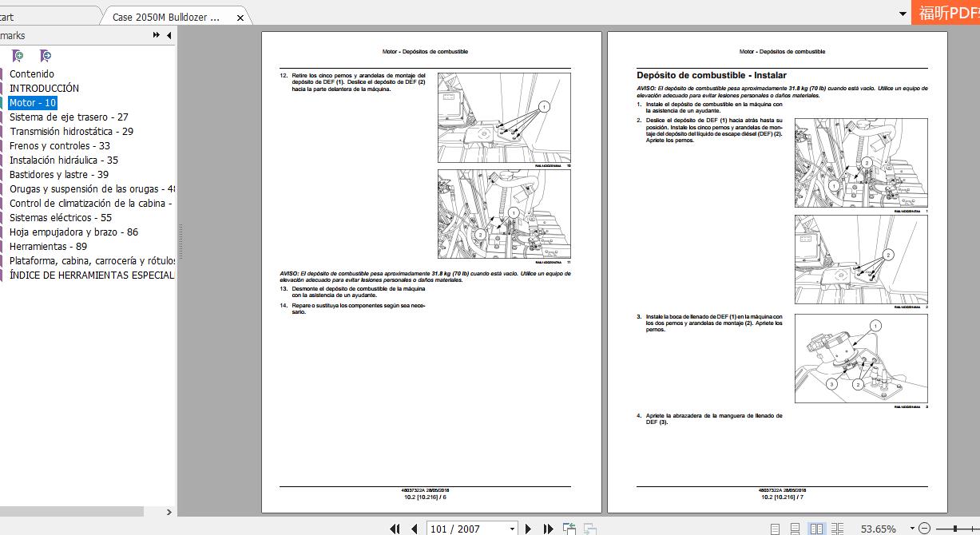Select the continuous facing view
The width and height of the screenshot is (980, 535).
tap(837, 529)
